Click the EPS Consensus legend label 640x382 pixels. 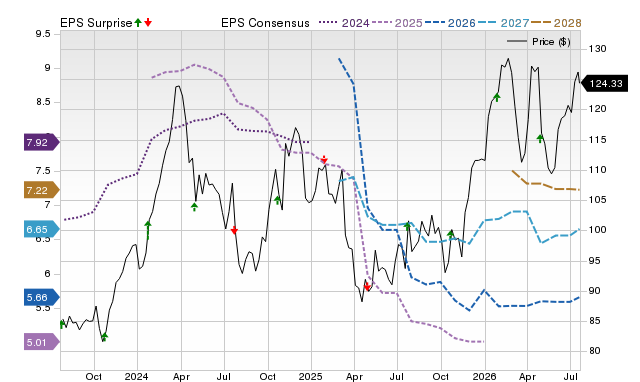[265, 23]
